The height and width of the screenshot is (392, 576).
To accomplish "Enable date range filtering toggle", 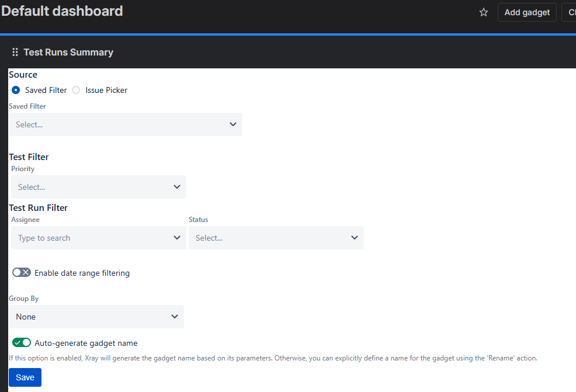I will (x=22, y=273).
